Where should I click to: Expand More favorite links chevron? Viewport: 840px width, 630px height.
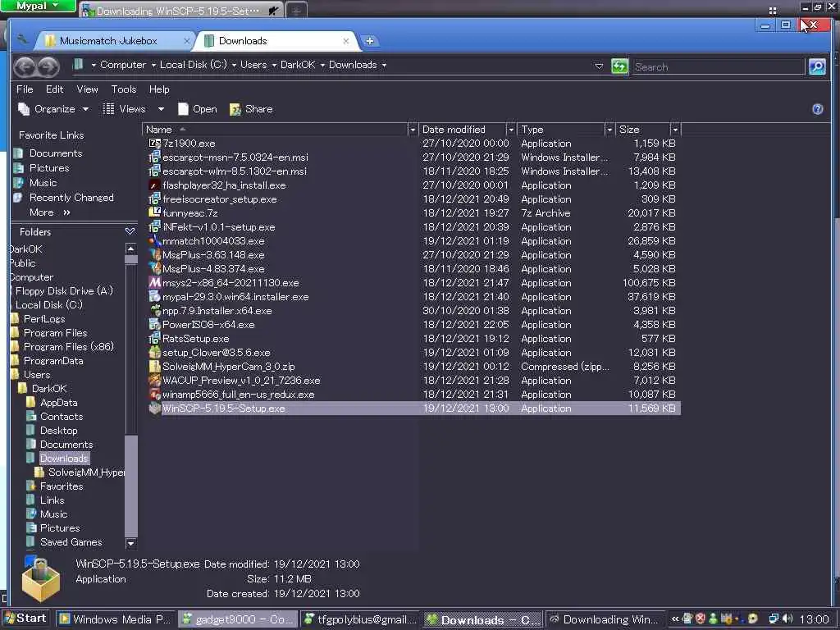pyautogui.click(x=66, y=212)
